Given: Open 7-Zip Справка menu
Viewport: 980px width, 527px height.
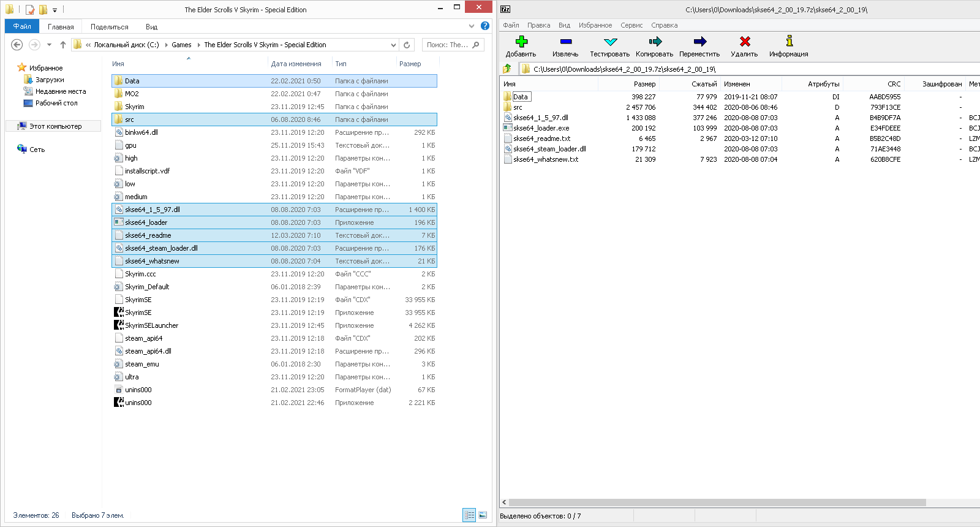Looking at the screenshot, I should pyautogui.click(x=664, y=25).
